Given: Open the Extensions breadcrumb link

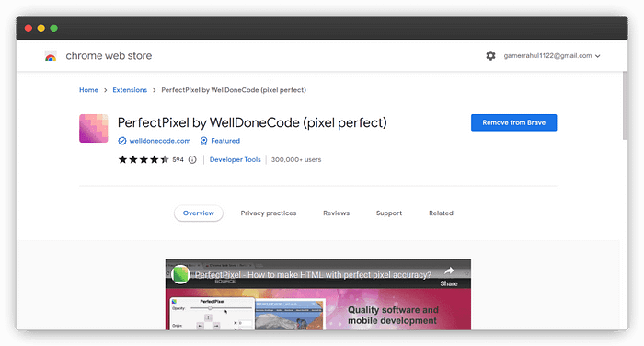Looking at the screenshot, I should coord(130,90).
